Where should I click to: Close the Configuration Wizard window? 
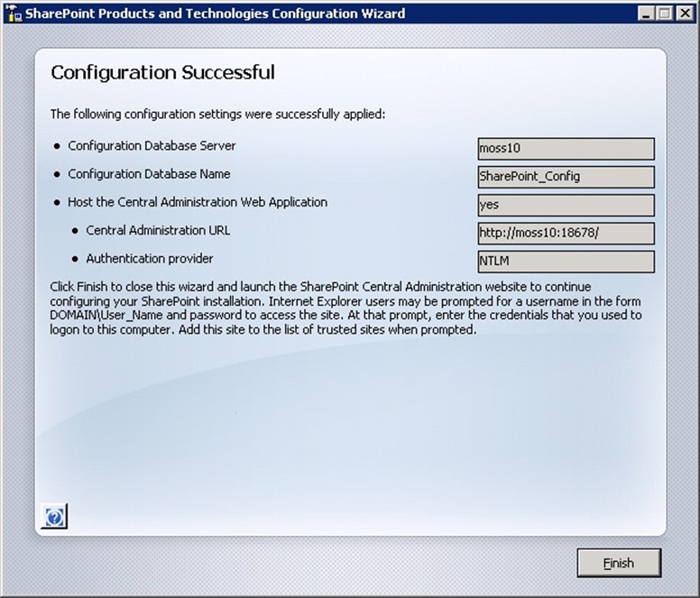[x=684, y=14]
